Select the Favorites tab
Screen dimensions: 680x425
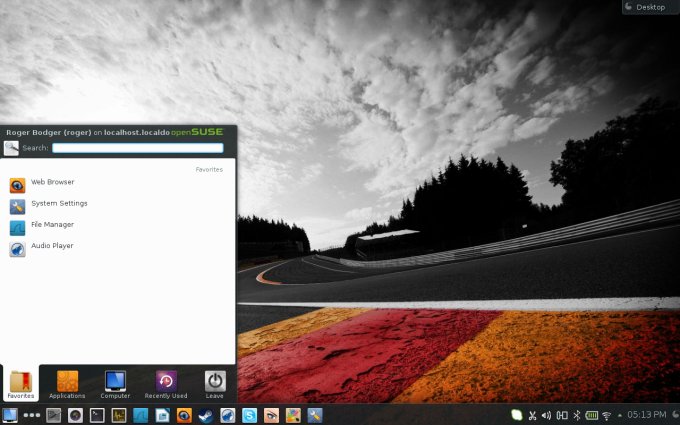tap(20, 383)
